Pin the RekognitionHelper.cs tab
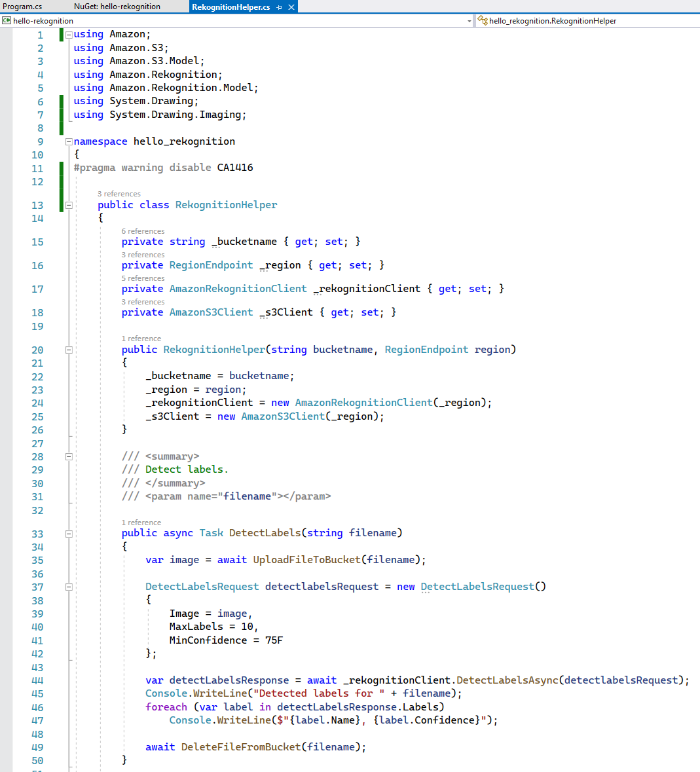Viewport: 700px width, 772px height. (x=279, y=7)
